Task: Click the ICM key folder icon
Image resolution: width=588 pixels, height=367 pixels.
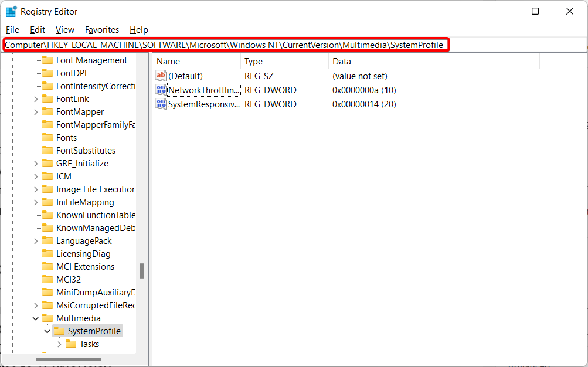Action: coord(47,176)
